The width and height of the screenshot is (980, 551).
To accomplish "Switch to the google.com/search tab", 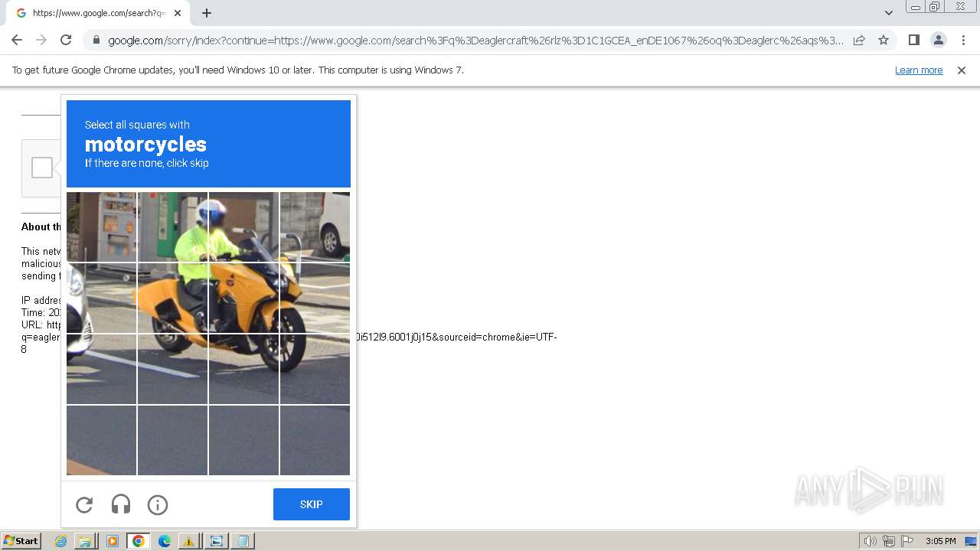I will click(98, 13).
